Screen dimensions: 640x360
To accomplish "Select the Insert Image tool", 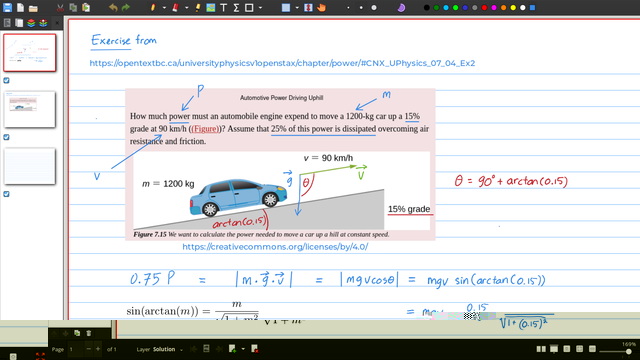I will (x=211, y=7).
